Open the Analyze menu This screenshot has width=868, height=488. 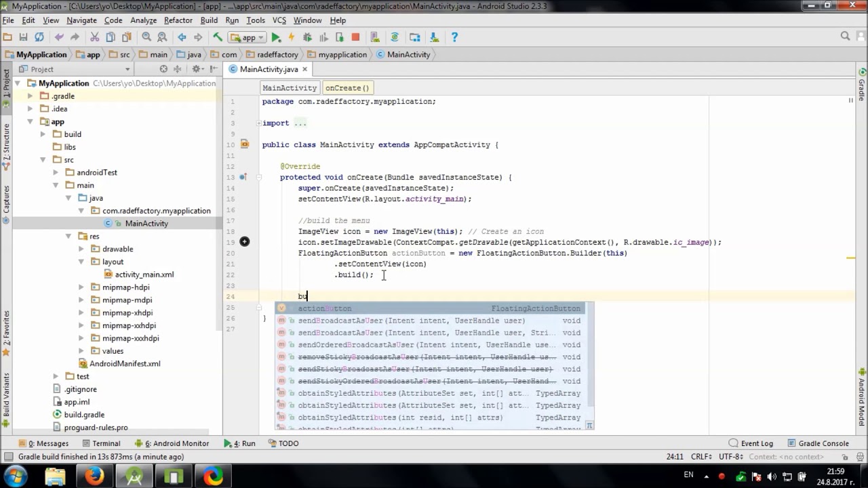click(x=143, y=20)
